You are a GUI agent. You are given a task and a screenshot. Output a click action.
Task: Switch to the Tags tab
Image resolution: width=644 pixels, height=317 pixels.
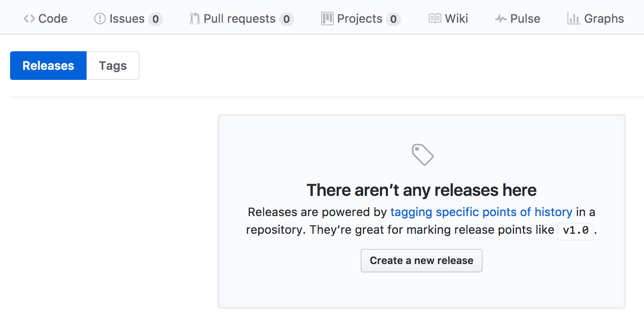(112, 66)
